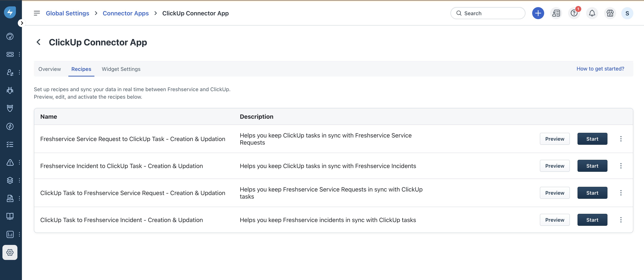Open kebab menu for ClickUp Task to Incident recipe
Image resolution: width=644 pixels, height=280 pixels.
(621, 220)
